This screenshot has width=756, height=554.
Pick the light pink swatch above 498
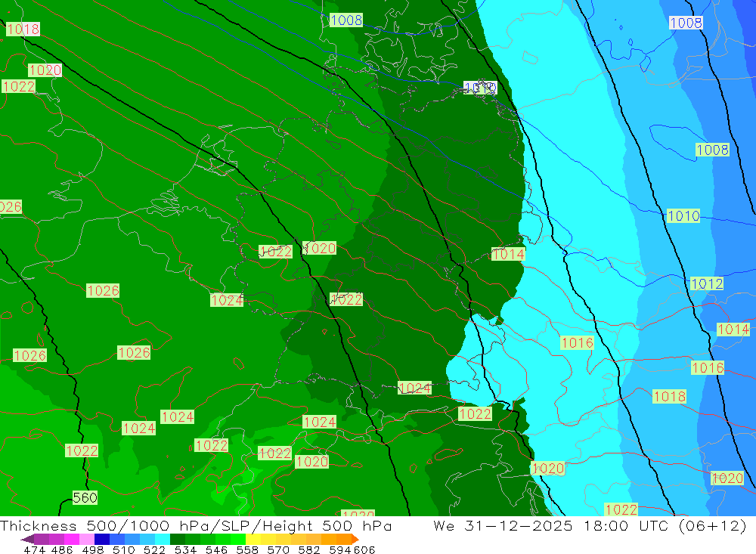87,539
